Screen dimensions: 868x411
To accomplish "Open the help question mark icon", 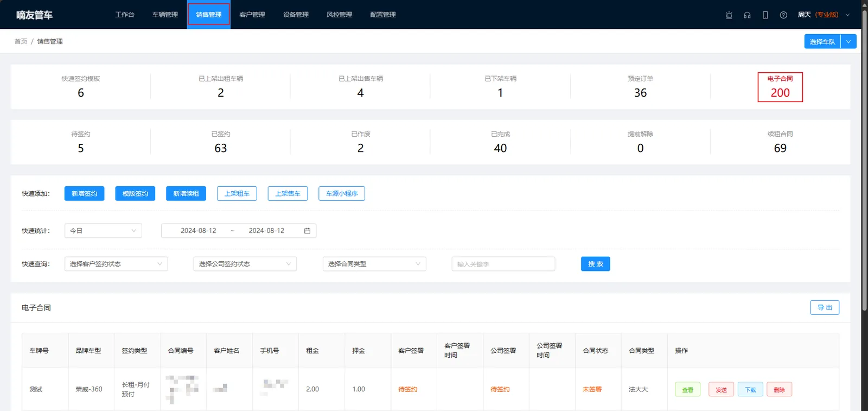I will click(783, 15).
